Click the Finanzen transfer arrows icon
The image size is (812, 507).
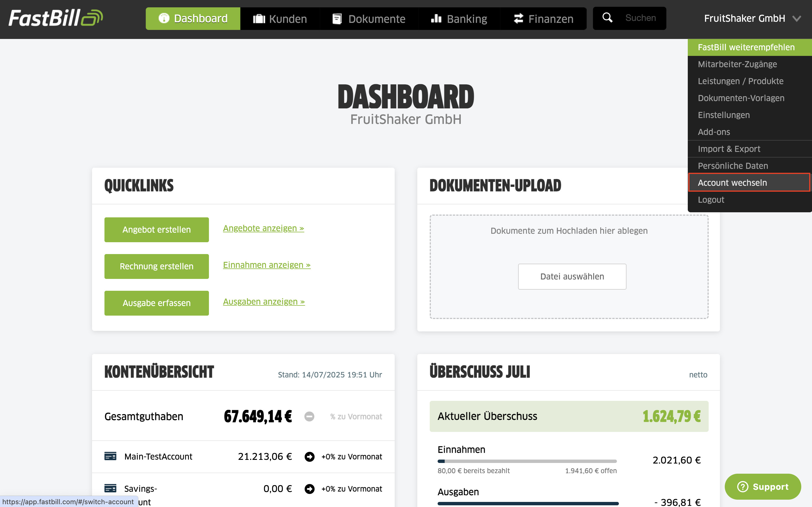point(518,18)
